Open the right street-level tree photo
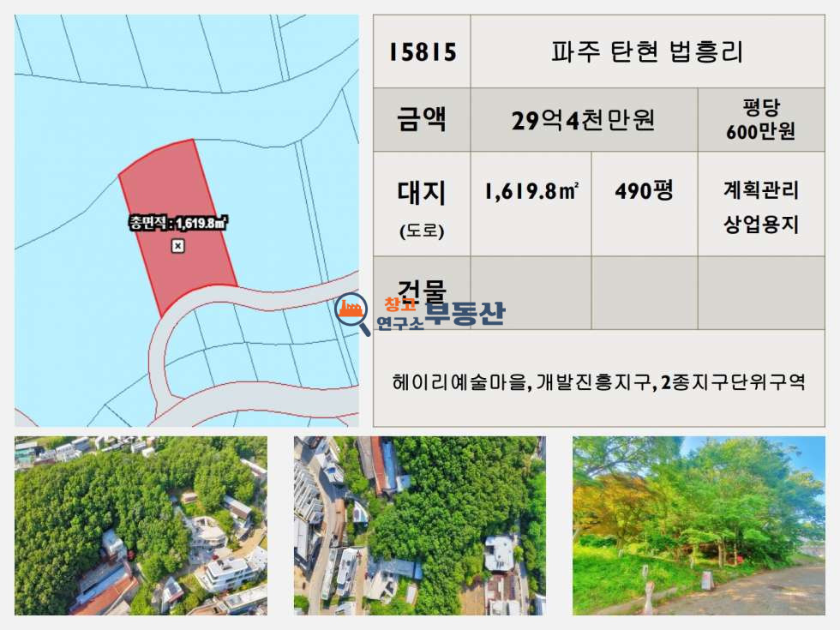Image resolution: width=840 pixels, height=630 pixels. coord(699,525)
